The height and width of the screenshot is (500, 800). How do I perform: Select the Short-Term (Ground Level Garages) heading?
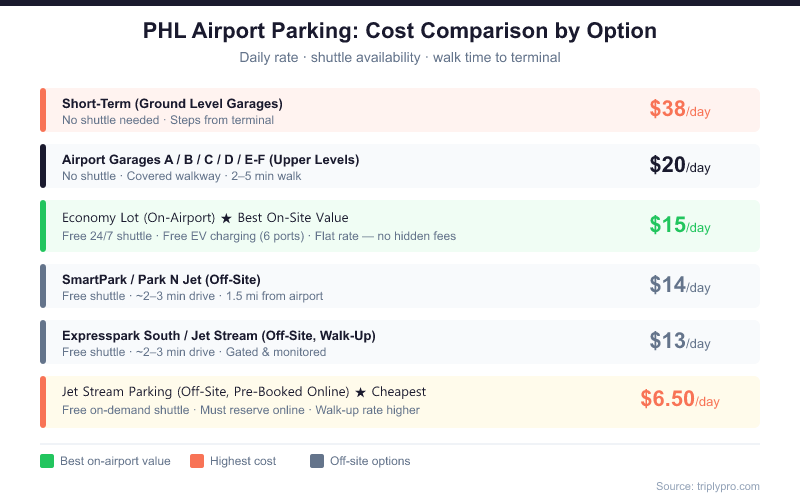coord(172,103)
